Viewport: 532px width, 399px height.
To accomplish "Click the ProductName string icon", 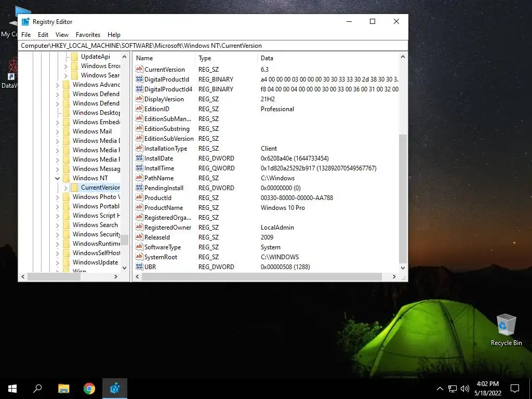I will (139, 207).
